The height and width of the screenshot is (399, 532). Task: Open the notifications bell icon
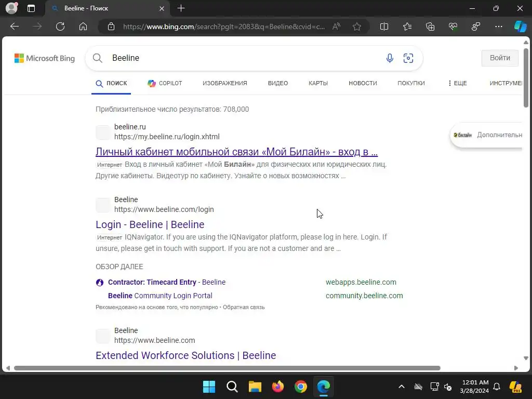point(497,387)
